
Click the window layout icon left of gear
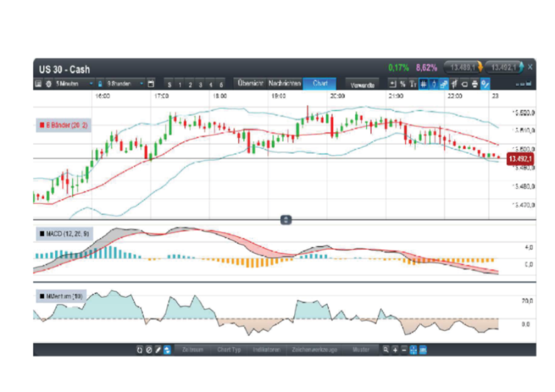coord(38,84)
